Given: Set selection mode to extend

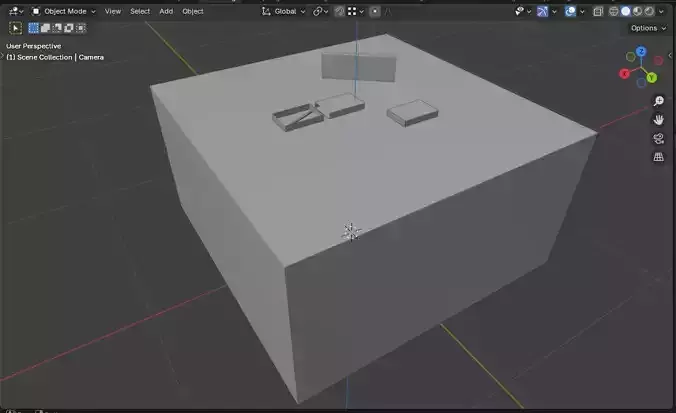Looking at the screenshot, I should point(45,28).
